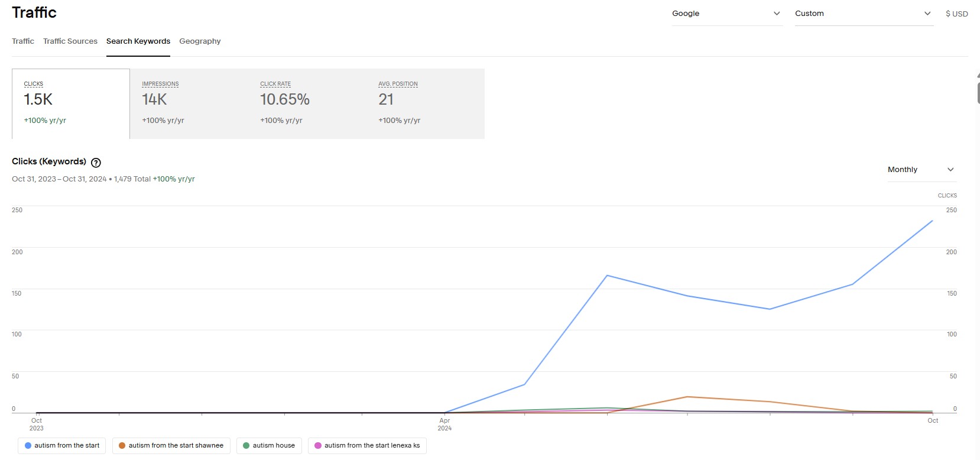
Task: Click the Google dropdown chevron arrow
Action: 777,14
